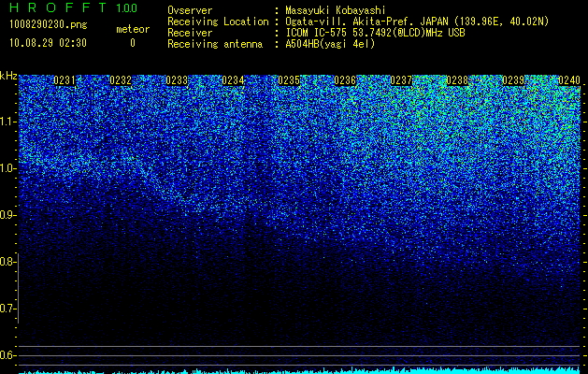The image size is (588, 374).
Task: Click the 0235 time marker
Action: click(289, 80)
